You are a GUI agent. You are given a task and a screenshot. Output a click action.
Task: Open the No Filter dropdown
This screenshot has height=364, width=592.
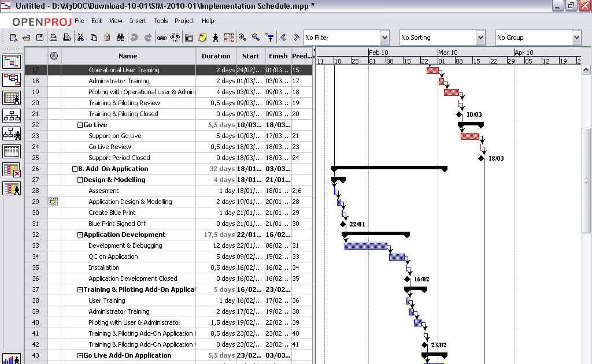[384, 38]
